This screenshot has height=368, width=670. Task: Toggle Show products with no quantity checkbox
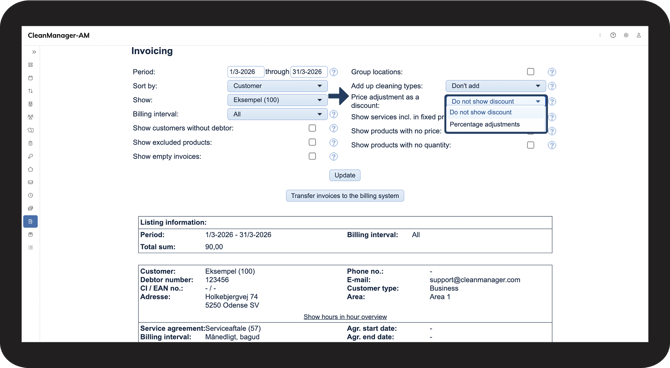tap(530, 145)
